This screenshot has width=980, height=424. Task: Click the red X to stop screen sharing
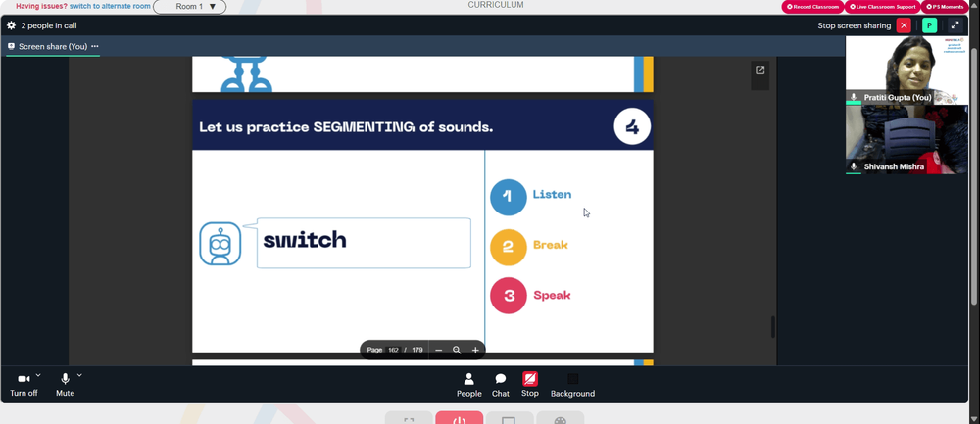904,25
